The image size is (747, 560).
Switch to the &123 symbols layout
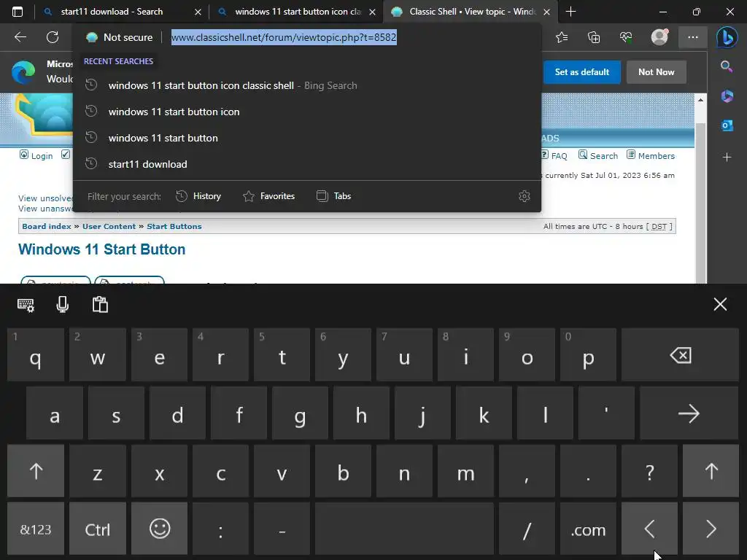[36, 529]
